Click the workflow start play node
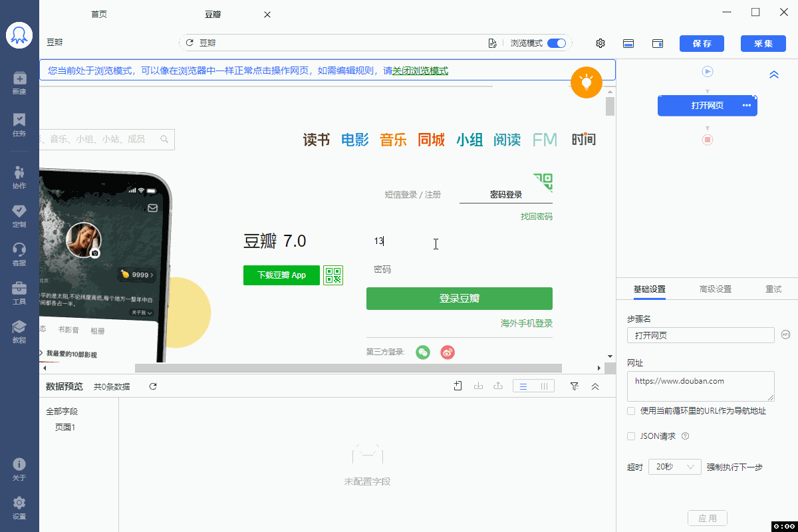 (708, 71)
